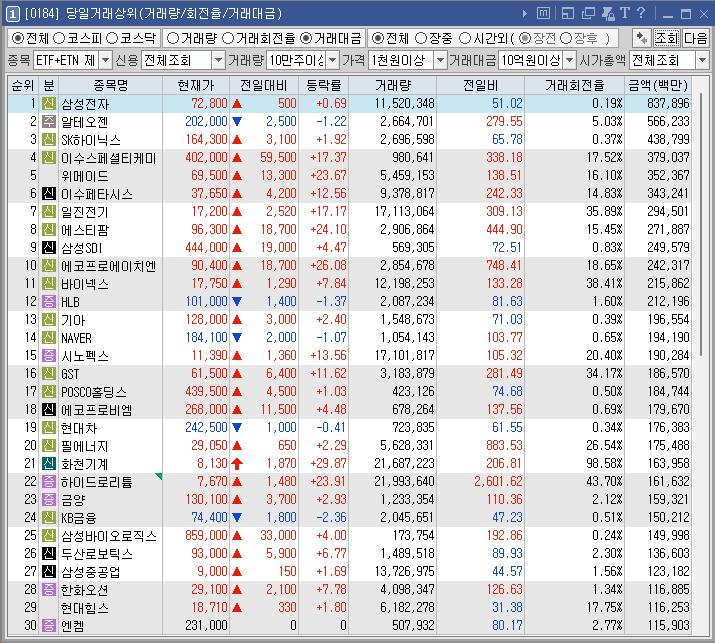Click the teal 신 badge for 화천기계
The image size is (715, 643).
pos(49,464)
